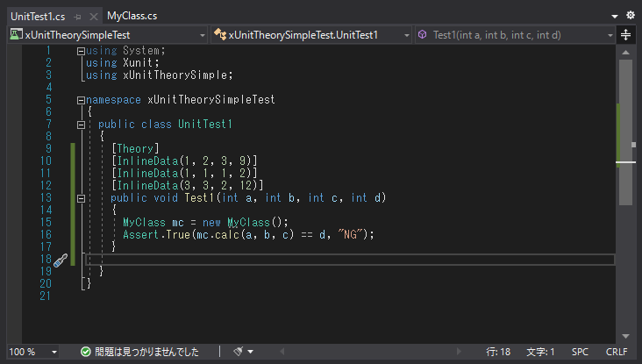Open the tab list dropdown arrow
This screenshot has width=642, height=364.
pos(615,16)
